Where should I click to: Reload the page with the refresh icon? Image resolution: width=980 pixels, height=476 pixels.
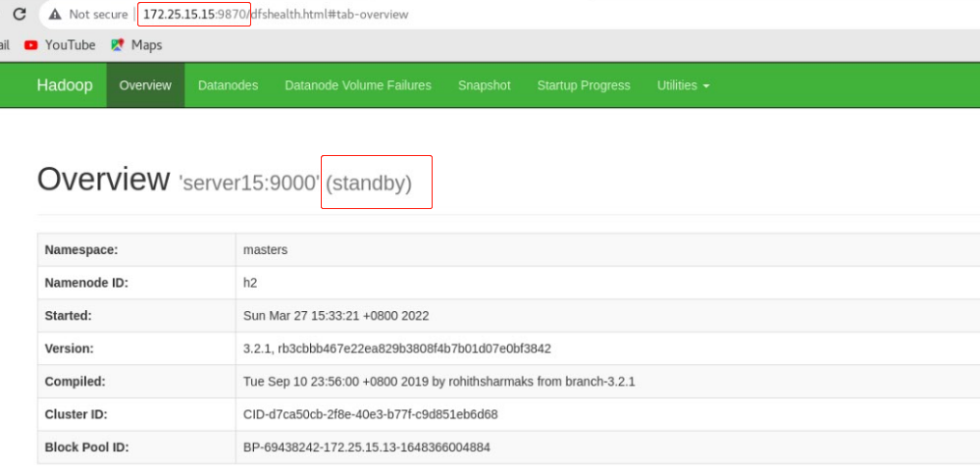pyautogui.click(x=20, y=14)
